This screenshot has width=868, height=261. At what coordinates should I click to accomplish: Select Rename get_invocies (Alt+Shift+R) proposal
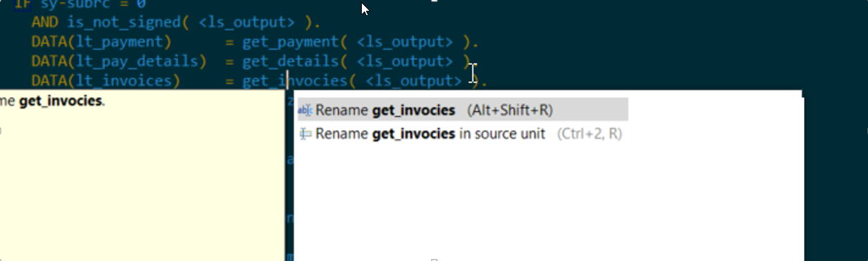[x=462, y=110]
